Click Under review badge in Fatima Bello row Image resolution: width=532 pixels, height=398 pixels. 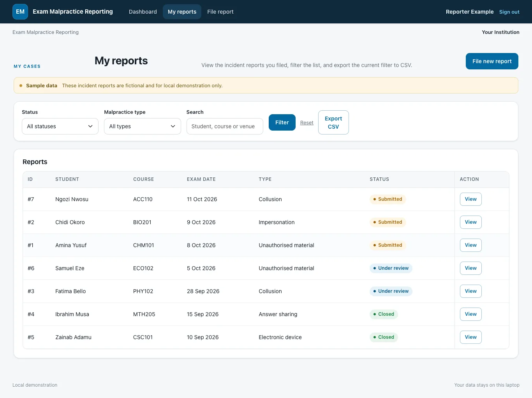click(x=391, y=291)
